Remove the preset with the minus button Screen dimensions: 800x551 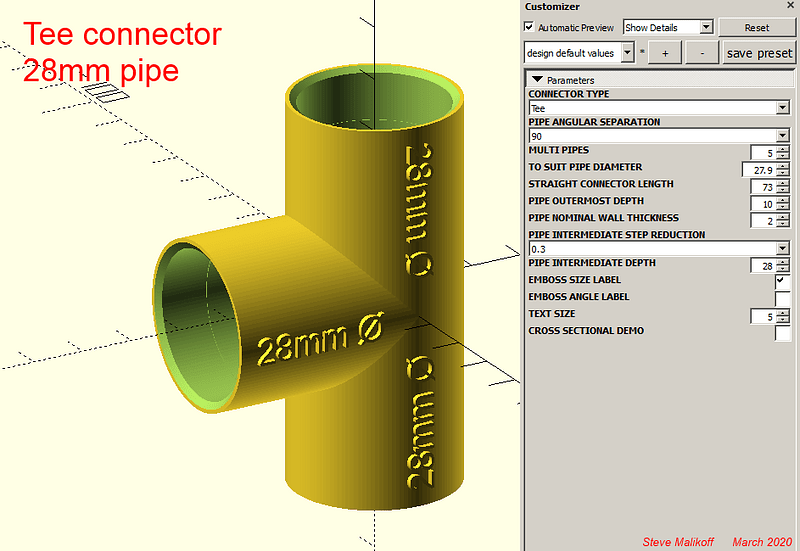tap(702, 53)
